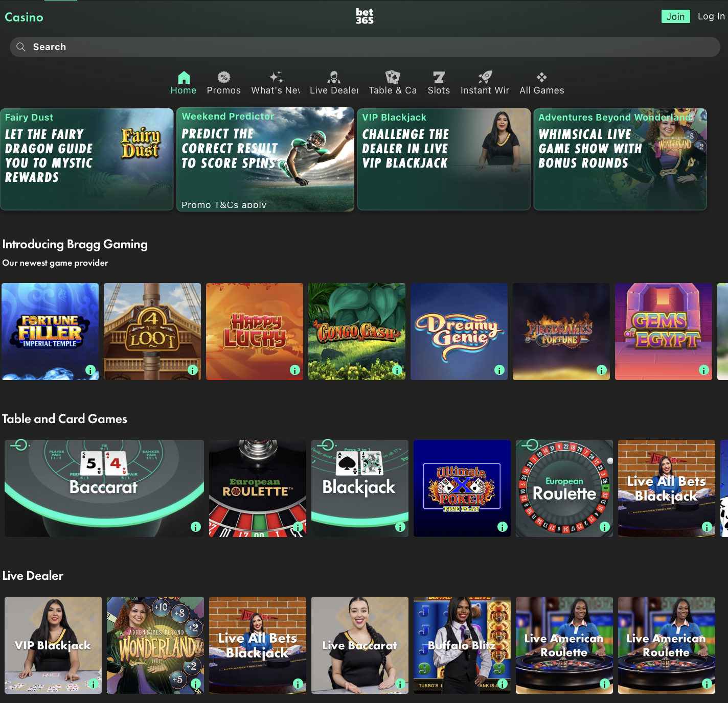Open the All Games grid icon
This screenshot has height=703, width=728.
pyautogui.click(x=541, y=77)
